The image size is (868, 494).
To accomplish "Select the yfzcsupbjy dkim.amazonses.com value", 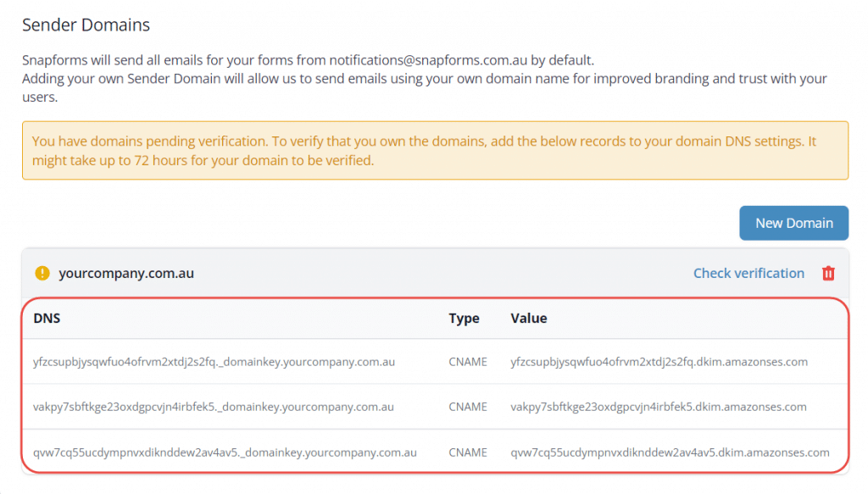I will pyautogui.click(x=659, y=362).
